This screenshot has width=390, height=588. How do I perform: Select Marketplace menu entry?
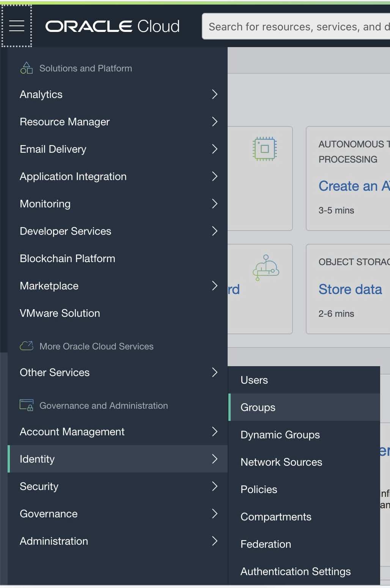coord(118,286)
